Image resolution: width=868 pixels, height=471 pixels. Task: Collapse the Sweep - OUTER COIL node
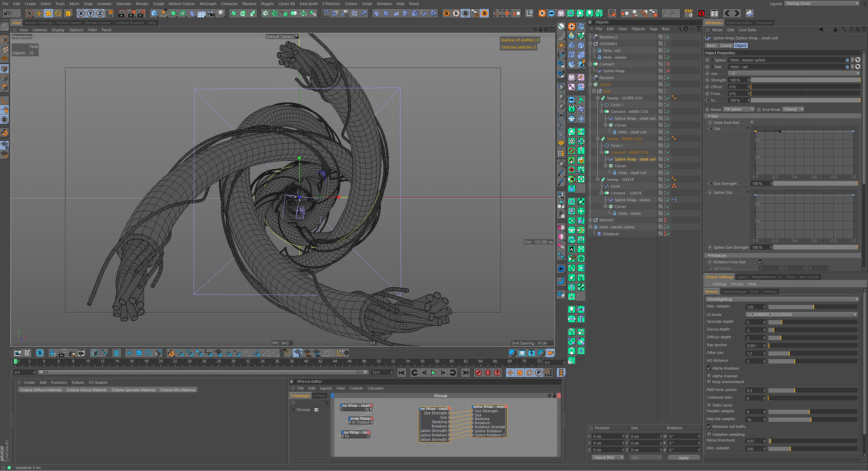point(598,98)
